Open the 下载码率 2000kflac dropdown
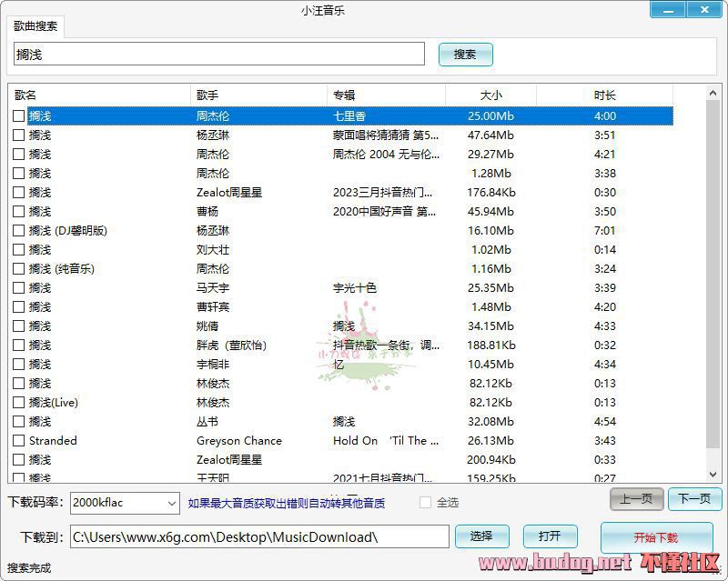 171,503
